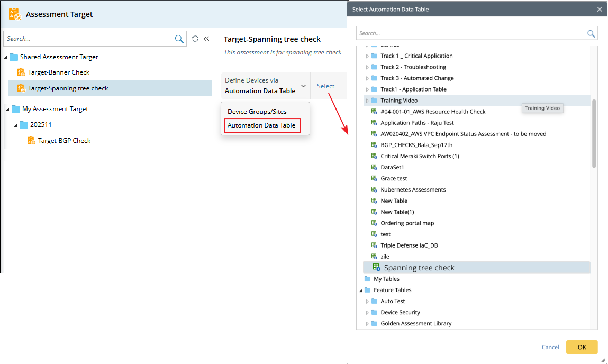Screen dimensions: 608x364
Task: Click Cancel in the dialog
Action: [x=550, y=347]
